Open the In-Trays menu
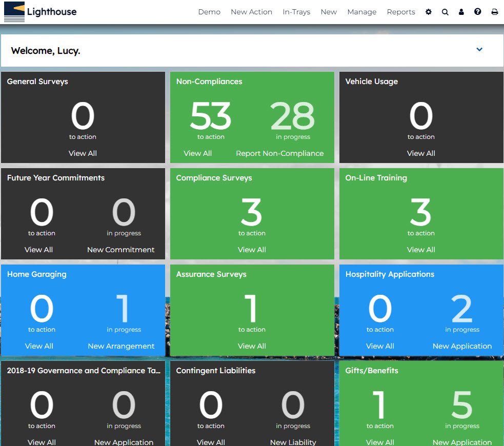 click(296, 12)
